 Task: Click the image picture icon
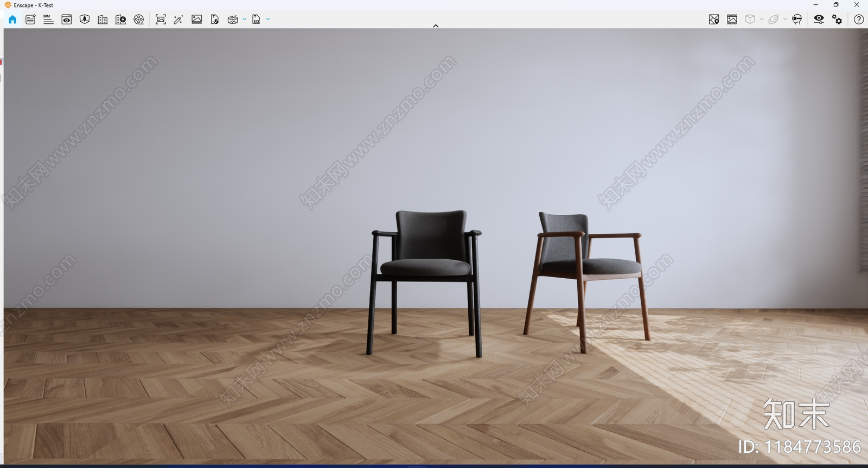click(196, 20)
